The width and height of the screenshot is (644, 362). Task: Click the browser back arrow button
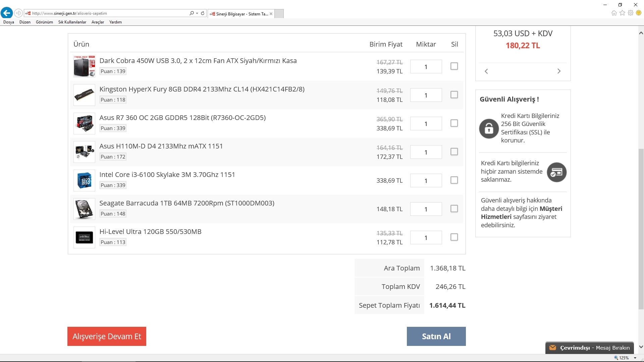coord(7,13)
